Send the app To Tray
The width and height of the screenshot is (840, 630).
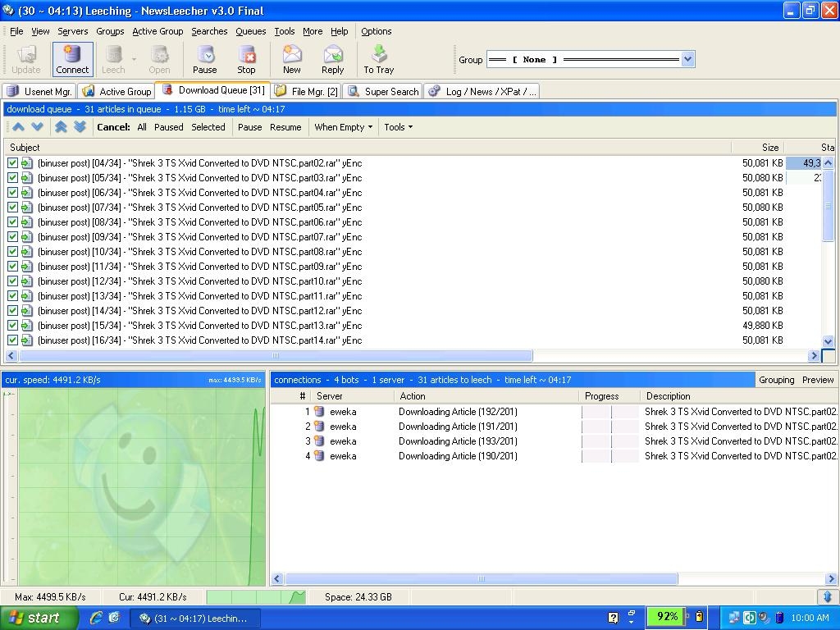pyautogui.click(x=379, y=59)
